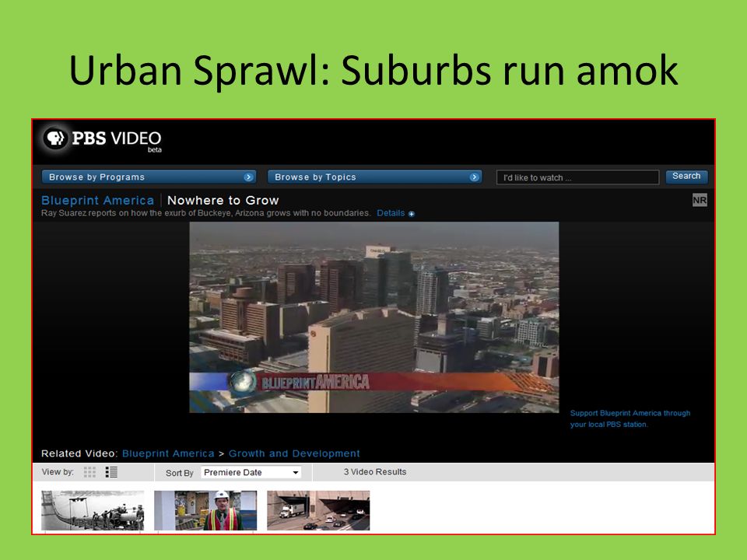747x560 pixels.
Task: Play the Nowhere to Grow video
Action: [x=374, y=317]
